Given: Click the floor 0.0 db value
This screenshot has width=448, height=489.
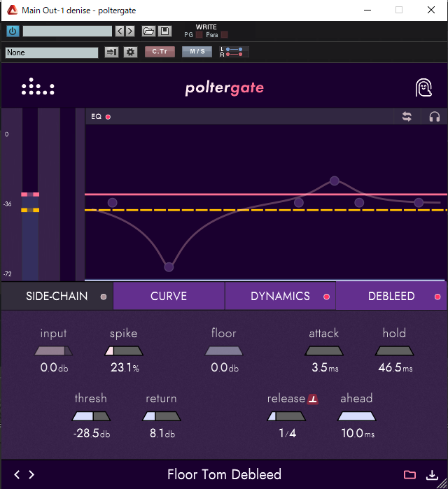Looking at the screenshot, I should tap(225, 368).
